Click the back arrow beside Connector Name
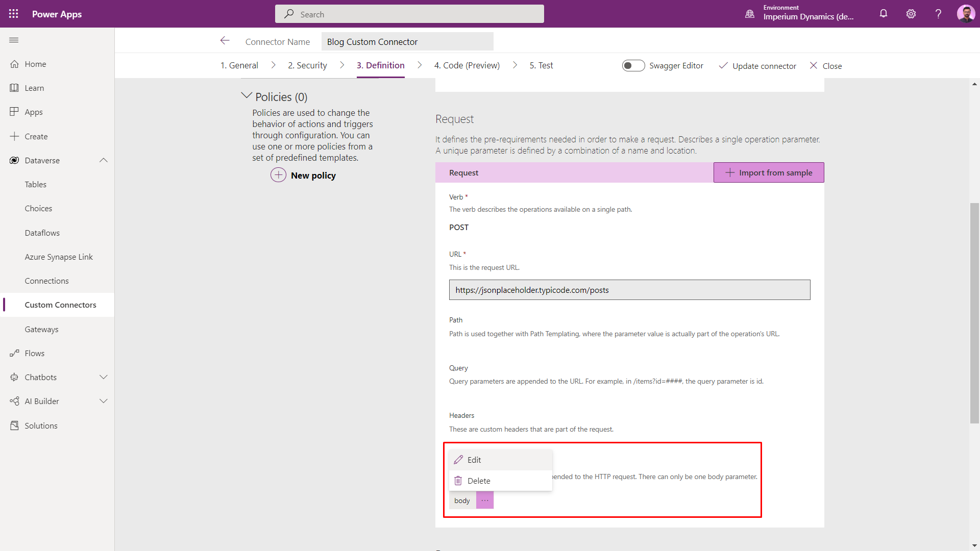 click(225, 41)
